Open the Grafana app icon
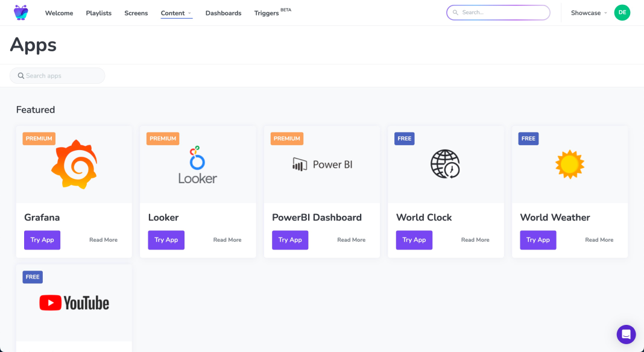644x352 pixels. [x=74, y=163]
